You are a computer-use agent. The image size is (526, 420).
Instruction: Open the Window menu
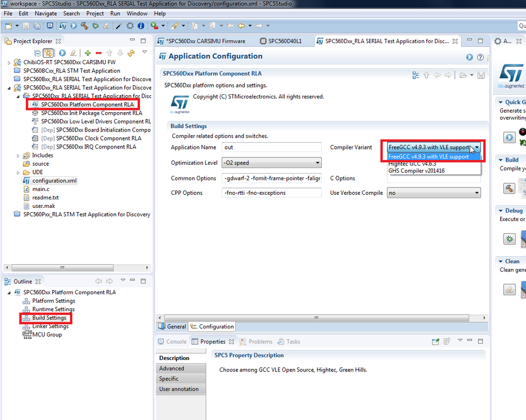click(x=137, y=13)
